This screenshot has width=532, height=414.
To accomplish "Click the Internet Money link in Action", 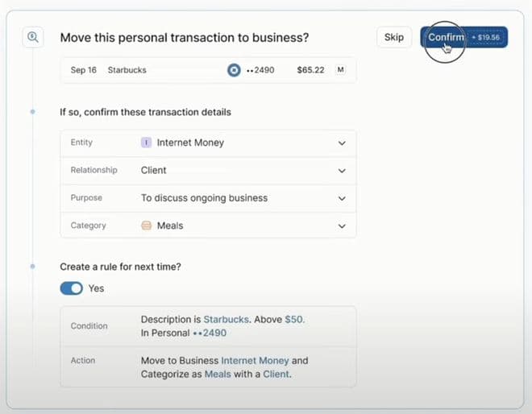I will [255, 361].
